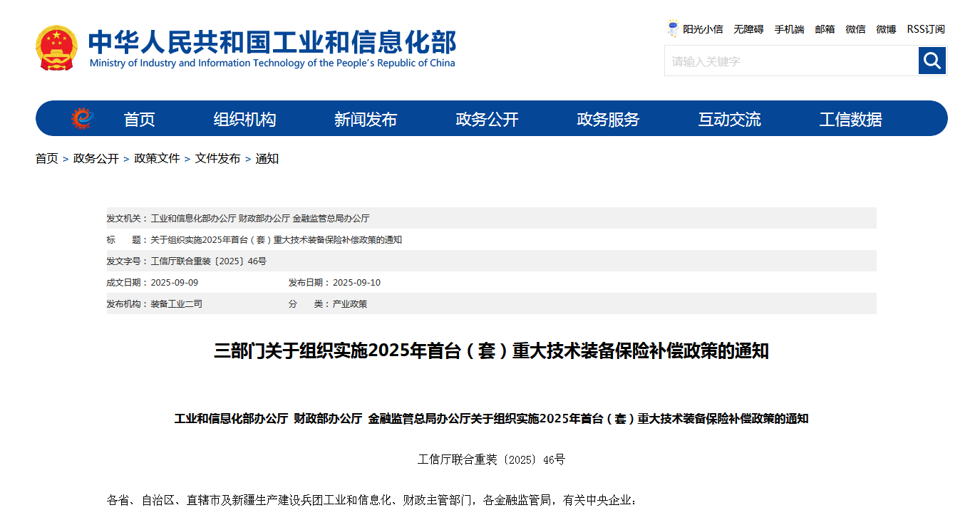
Task: Select 政务公开 in the blue navigation bar
Action: [487, 120]
